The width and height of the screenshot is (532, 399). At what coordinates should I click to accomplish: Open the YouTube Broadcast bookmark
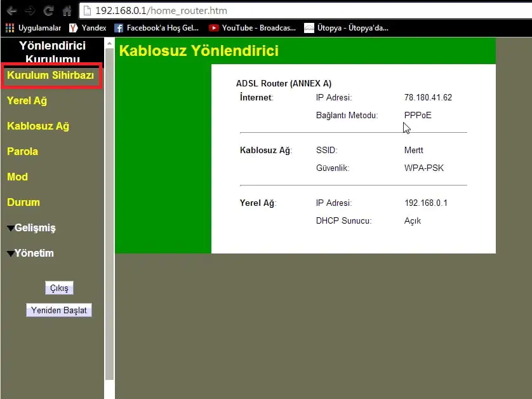[x=252, y=28]
